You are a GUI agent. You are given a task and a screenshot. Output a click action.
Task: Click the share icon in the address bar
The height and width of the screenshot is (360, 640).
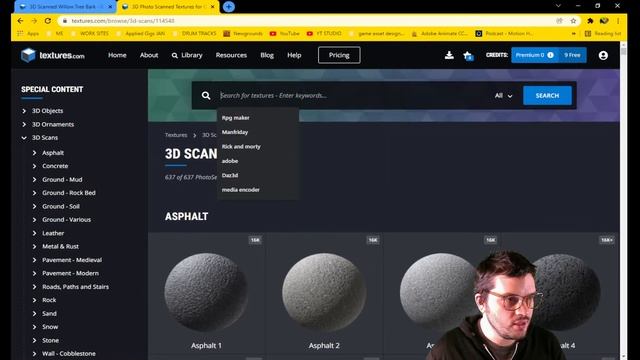(x=559, y=21)
